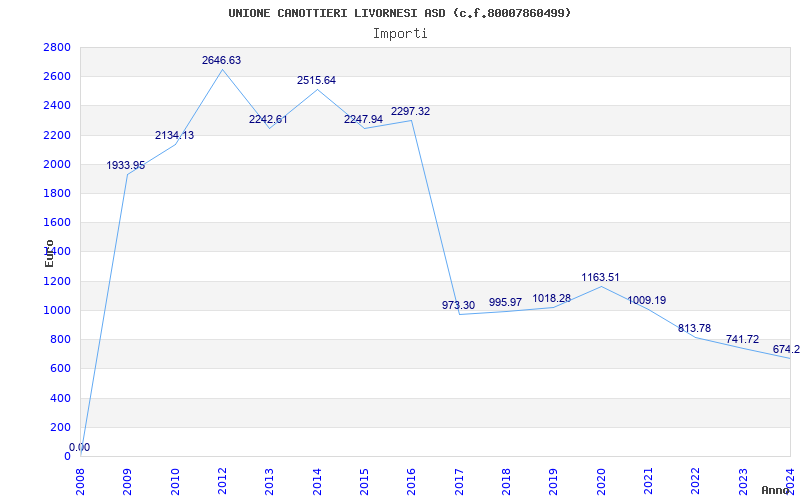Click the 2600 Euro axis tick label
The image size is (800, 500).
pos(57,77)
